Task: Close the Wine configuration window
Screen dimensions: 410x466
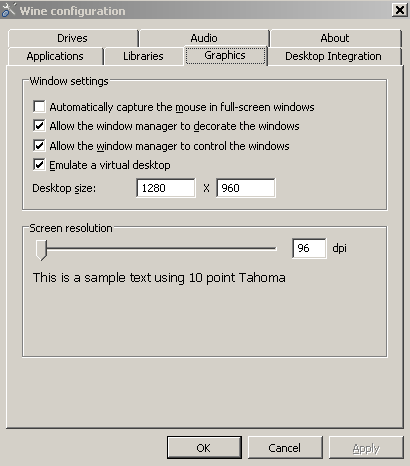Action: click(x=399, y=10)
